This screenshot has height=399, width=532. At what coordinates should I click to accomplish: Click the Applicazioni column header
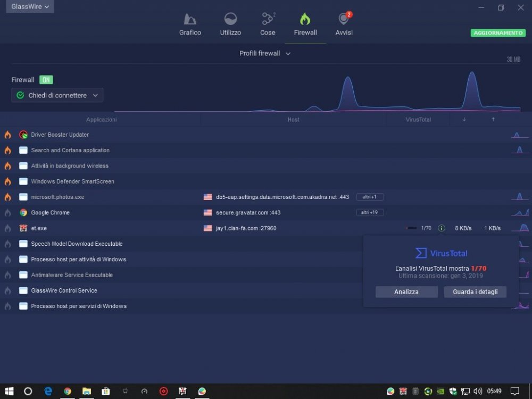pos(101,120)
